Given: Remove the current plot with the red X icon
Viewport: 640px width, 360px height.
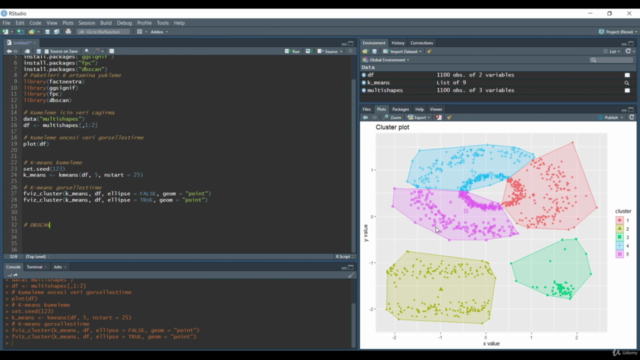Looking at the screenshot, I should point(438,118).
